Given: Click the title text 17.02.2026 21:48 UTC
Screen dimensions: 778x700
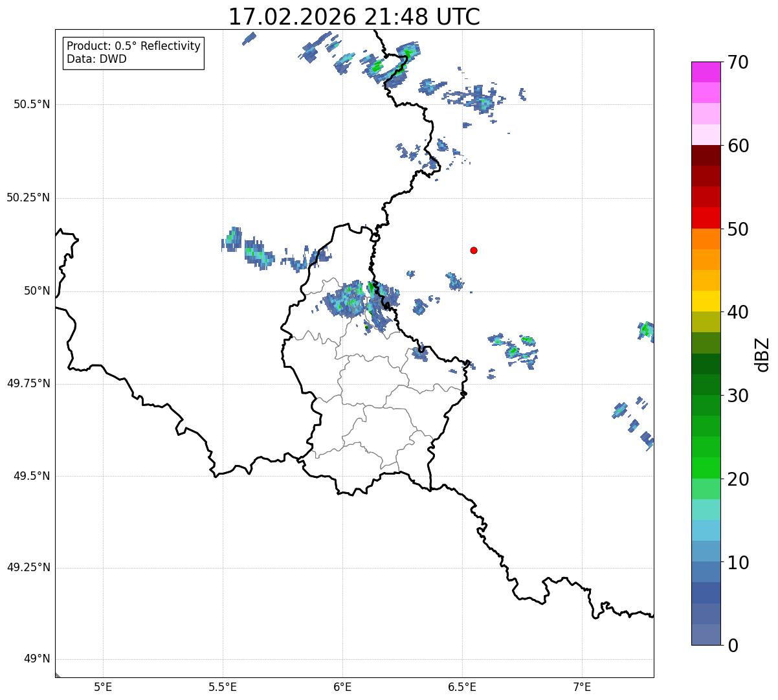Looking at the screenshot, I should click(x=354, y=16).
